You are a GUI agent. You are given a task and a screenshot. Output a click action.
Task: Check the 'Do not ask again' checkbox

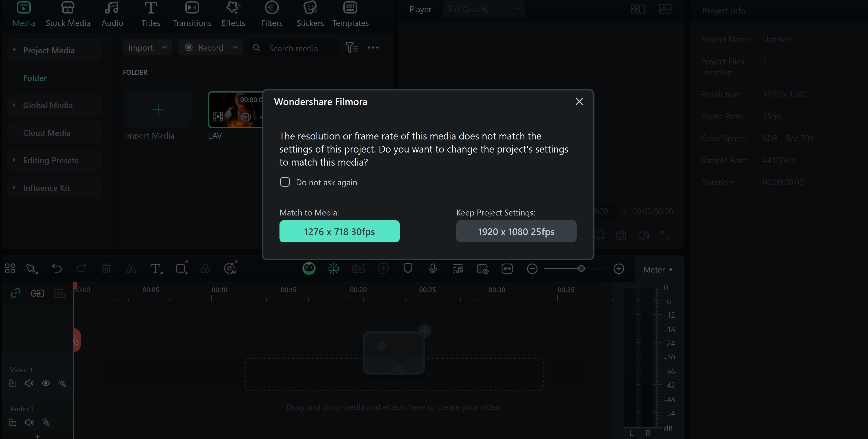[285, 182]
